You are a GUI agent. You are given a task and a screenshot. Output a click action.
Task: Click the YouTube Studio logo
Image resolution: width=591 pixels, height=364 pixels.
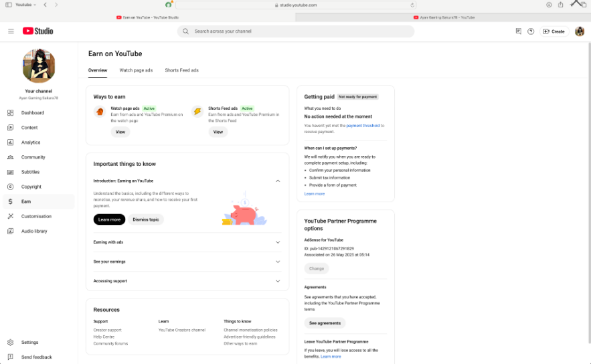coord(37,31)
